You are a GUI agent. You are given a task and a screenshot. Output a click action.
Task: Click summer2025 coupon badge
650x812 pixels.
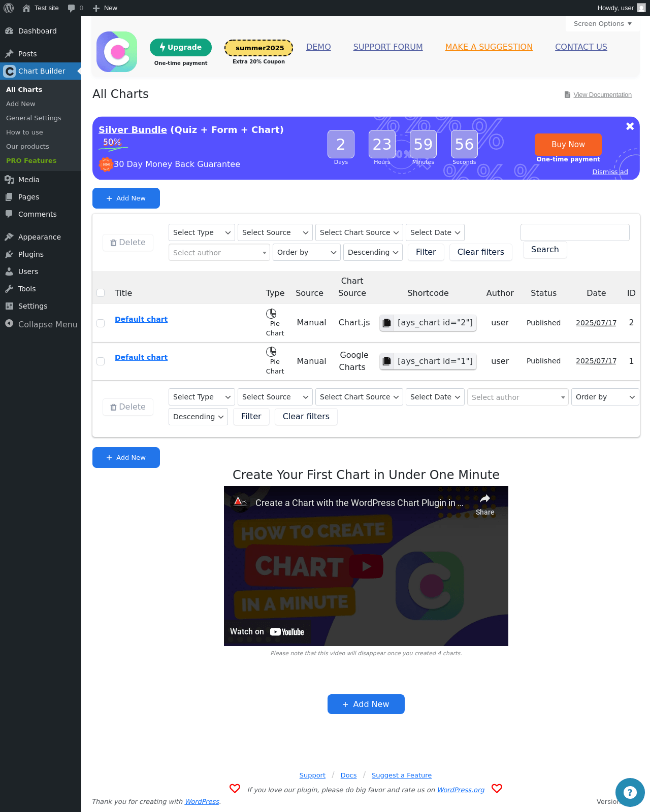pyautogui.click(x=259, y=48)
